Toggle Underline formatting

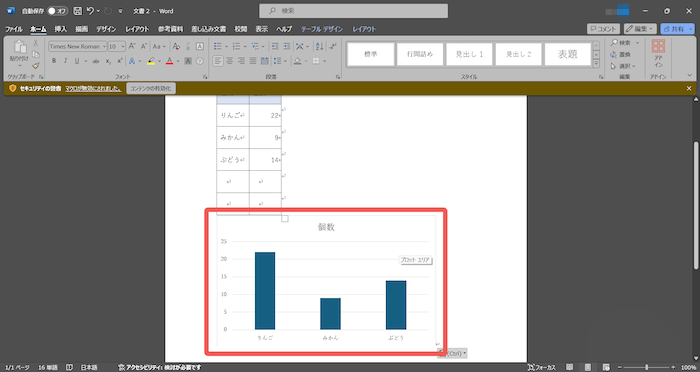[76, 61]
